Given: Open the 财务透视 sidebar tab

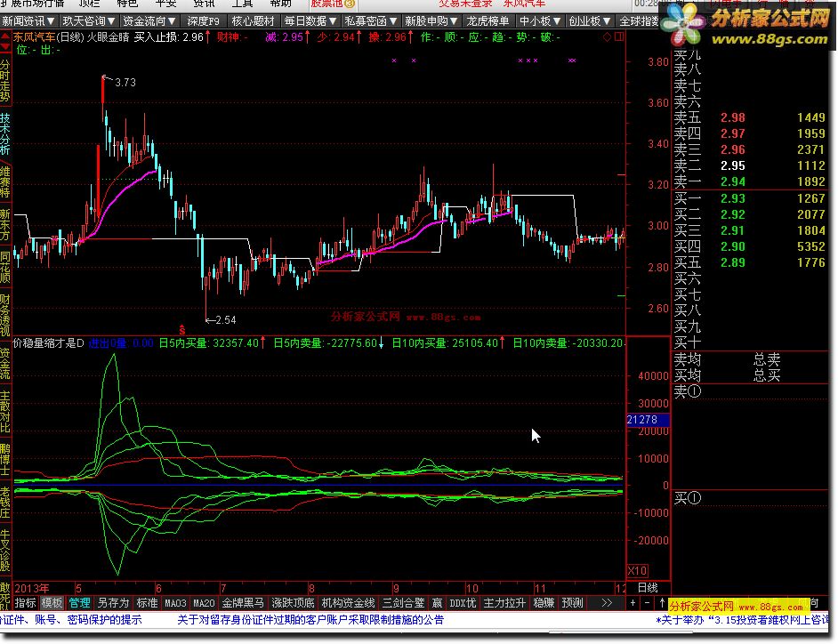Looking at the screenshot, I should 5,315.
